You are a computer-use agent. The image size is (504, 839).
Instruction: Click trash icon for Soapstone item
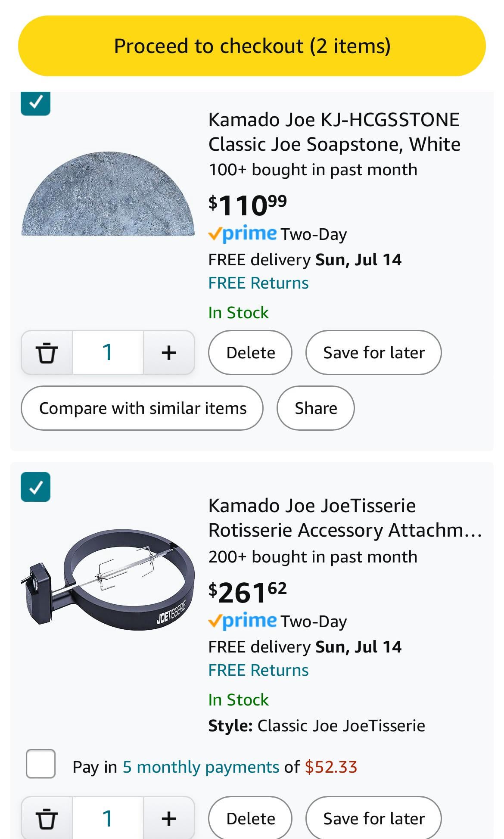click(x=47, y=353)
